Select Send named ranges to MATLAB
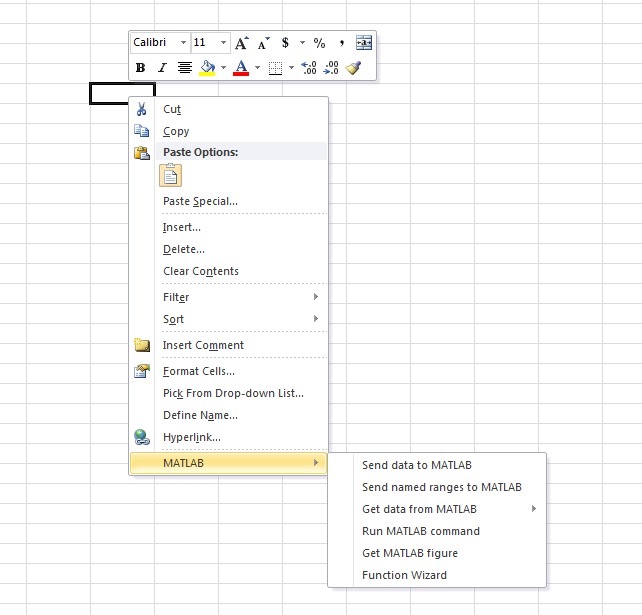 437,487
